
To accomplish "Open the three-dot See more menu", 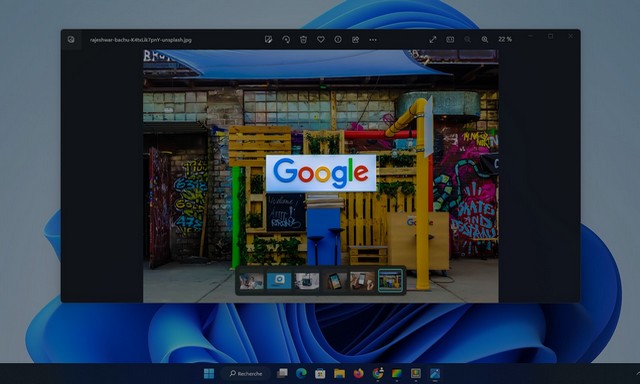I will [x=373, y=40].
